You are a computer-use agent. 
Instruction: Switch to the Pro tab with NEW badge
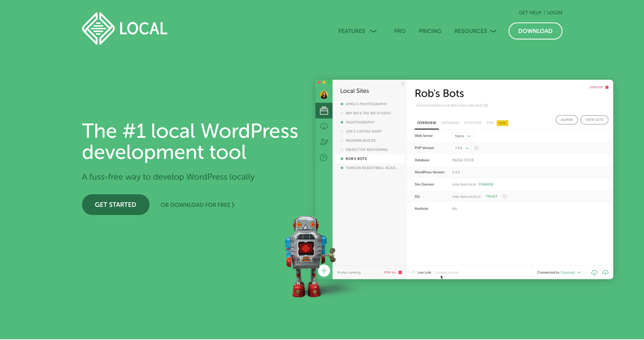click(497, 123)
